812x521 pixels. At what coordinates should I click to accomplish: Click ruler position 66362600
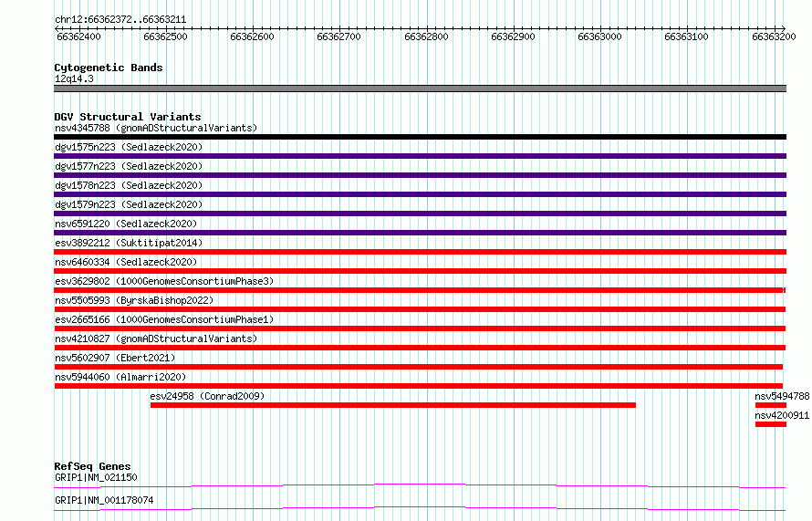252,36
